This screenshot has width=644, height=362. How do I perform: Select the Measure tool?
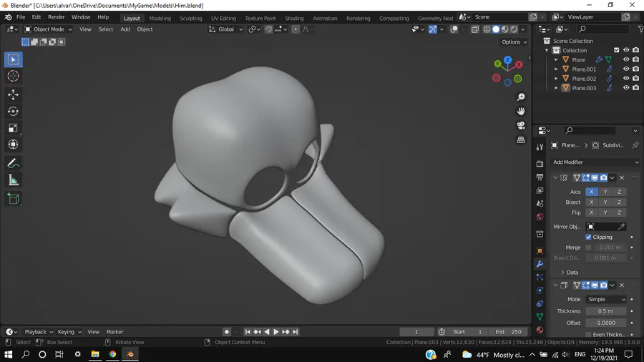(x=13, y=180)
